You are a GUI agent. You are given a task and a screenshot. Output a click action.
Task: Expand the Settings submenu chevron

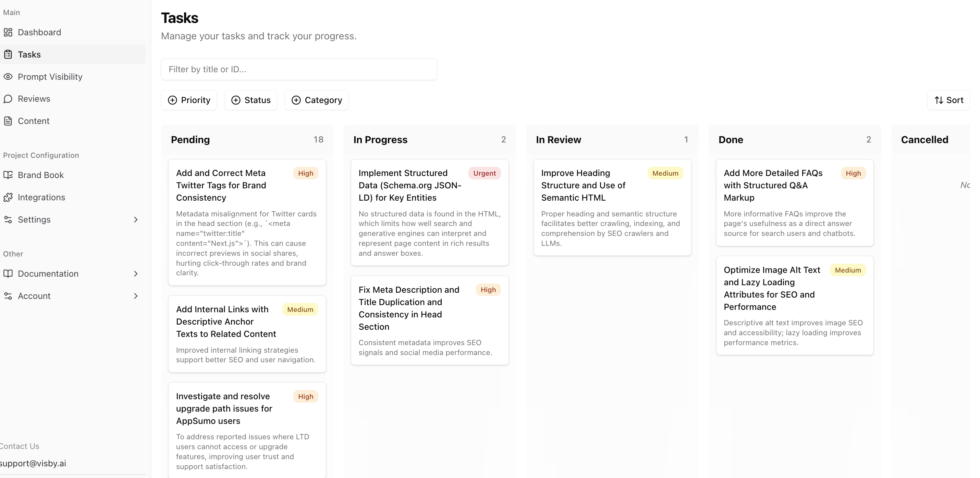136,220
